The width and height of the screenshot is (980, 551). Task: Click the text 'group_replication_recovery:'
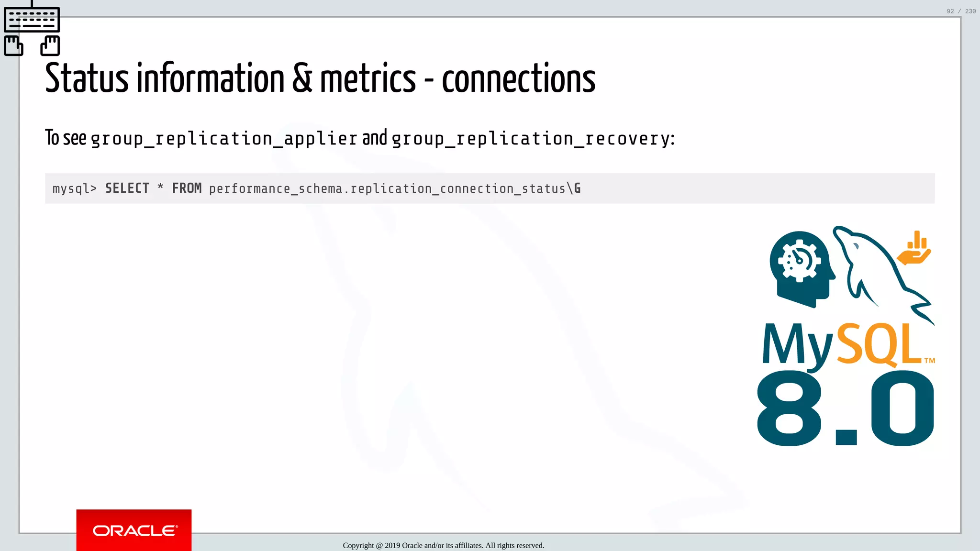pyautogui.click(x=533, y=139)
